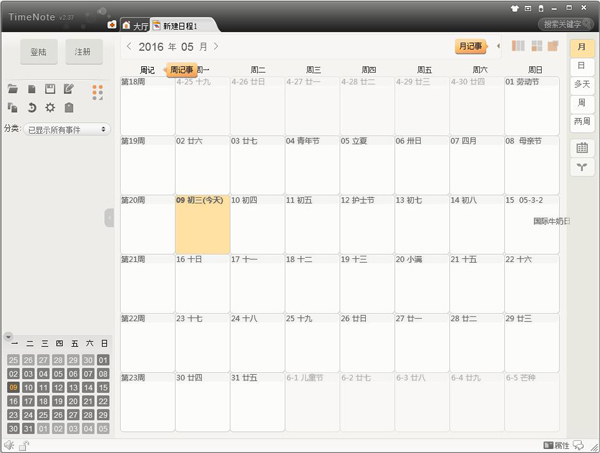The image size is (600, 453).
Task: Select the 日 view tab
Action: point(582,66)
